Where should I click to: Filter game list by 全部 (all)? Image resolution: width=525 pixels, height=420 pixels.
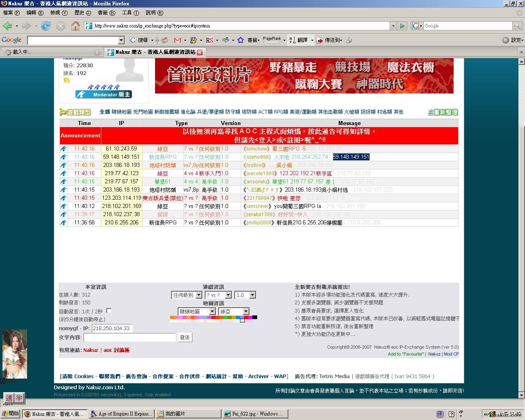[x=105, y=112]
